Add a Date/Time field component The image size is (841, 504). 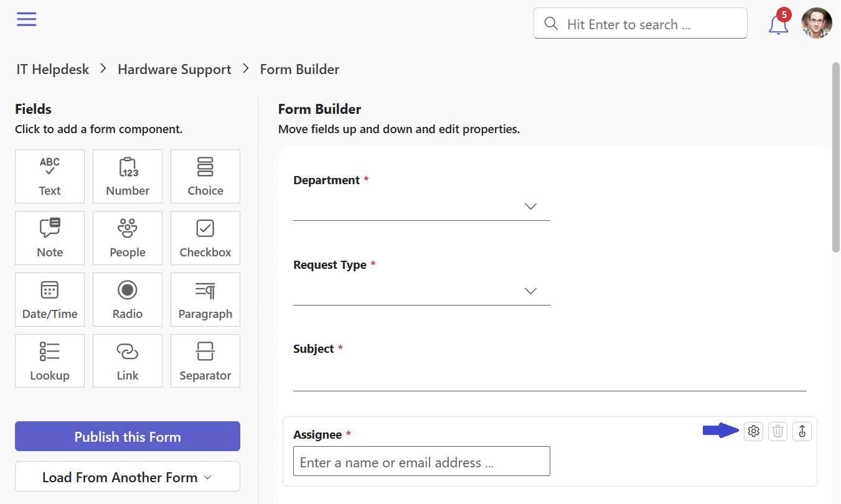click(50, 299)
